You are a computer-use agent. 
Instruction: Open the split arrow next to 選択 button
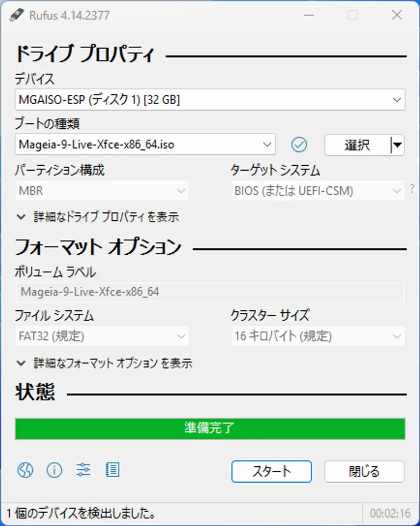click(x=397, y=145)
